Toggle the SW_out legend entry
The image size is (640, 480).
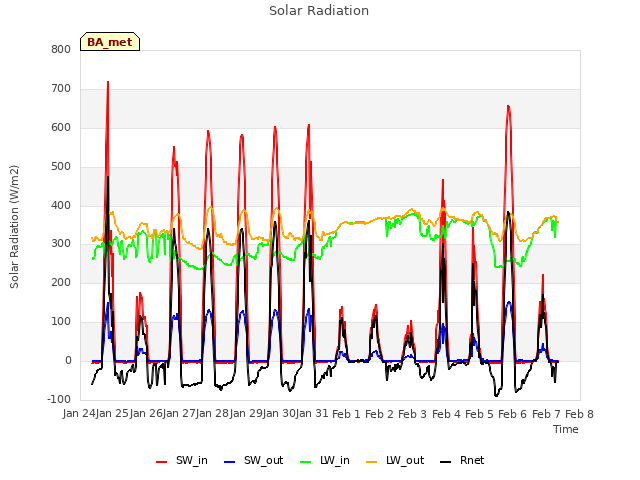253,461
